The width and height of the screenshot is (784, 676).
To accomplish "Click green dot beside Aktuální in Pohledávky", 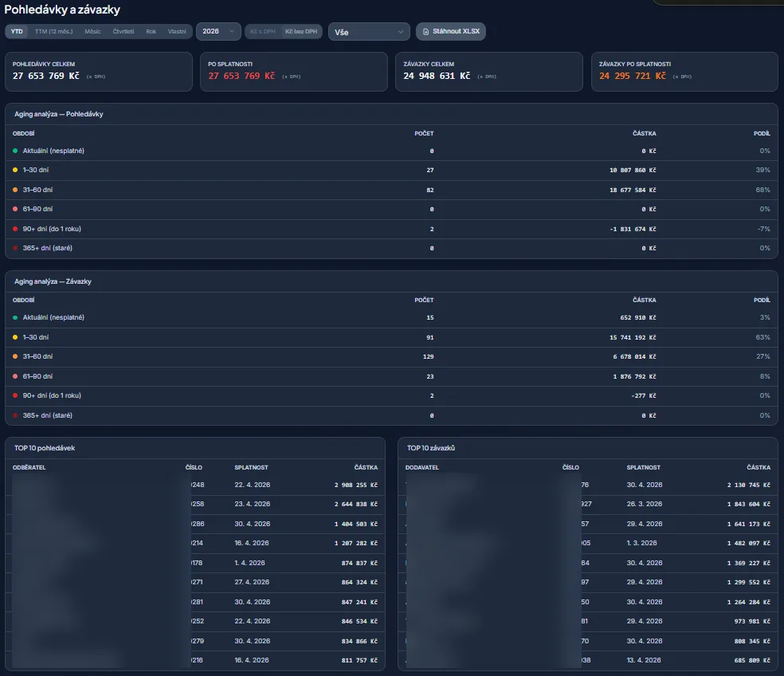I will [15, 151].
